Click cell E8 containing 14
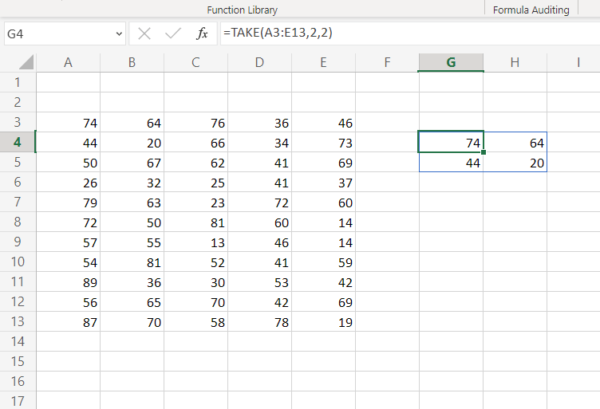 point(324,222)
